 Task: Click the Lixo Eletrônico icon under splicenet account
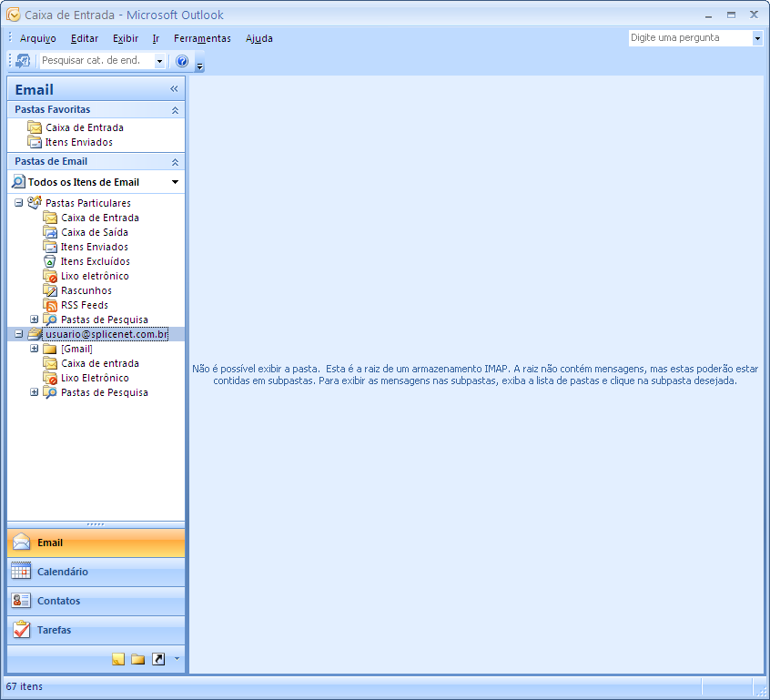point(50,378)
